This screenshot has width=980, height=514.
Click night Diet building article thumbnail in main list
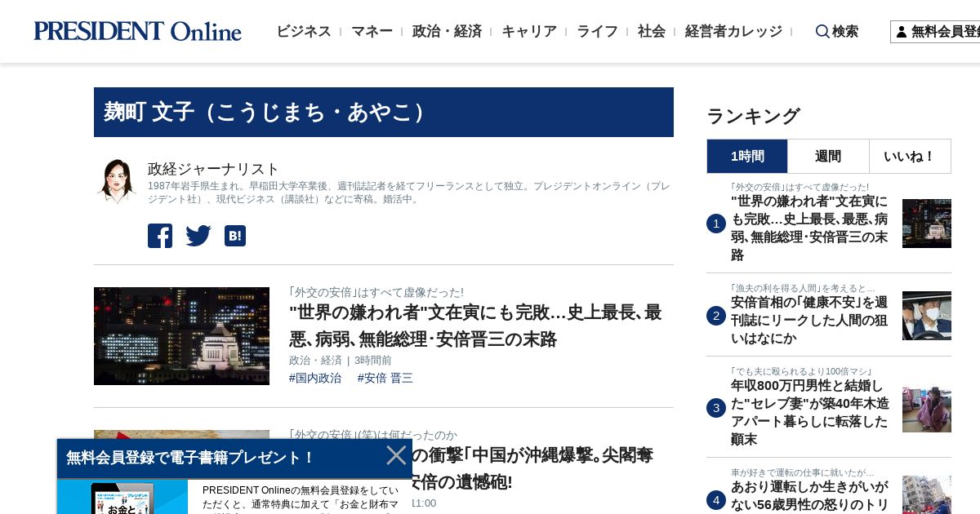tap(181, 336)
